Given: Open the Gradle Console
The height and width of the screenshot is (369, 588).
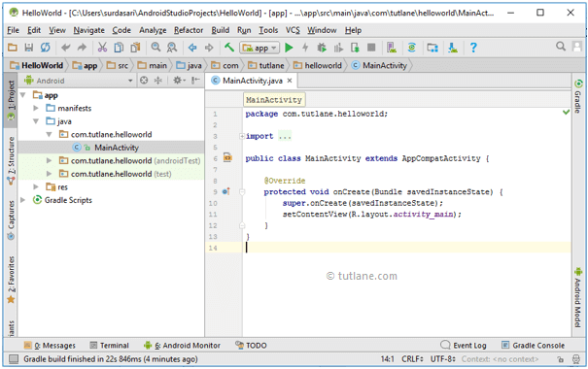Looking at the screenshot, I should click(x=533, y=346).
